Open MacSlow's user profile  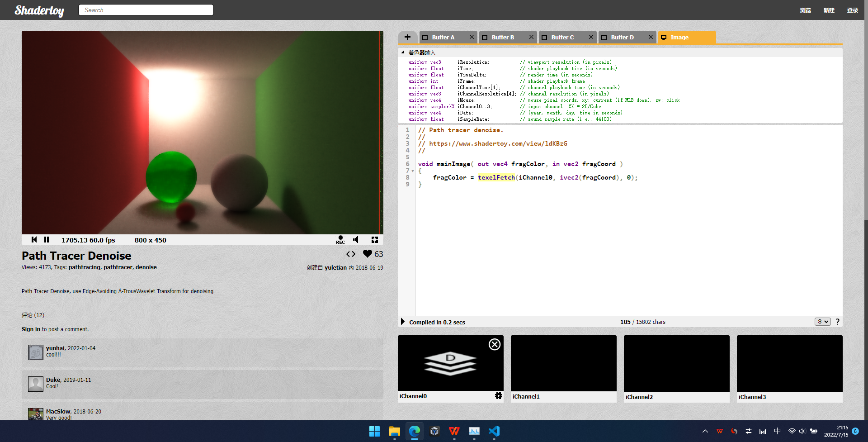click(x=58, y=412)
